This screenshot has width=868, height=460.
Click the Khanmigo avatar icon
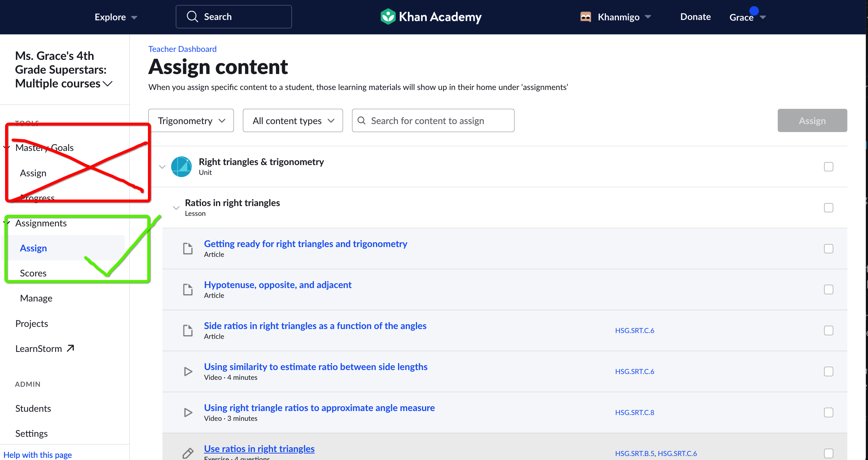click(x=586, y=17)
